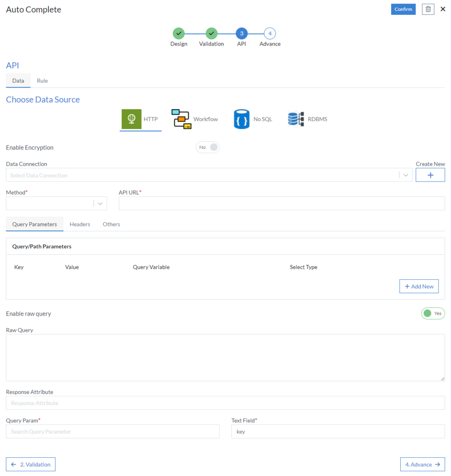Open the Headers tab

point(80,224)
